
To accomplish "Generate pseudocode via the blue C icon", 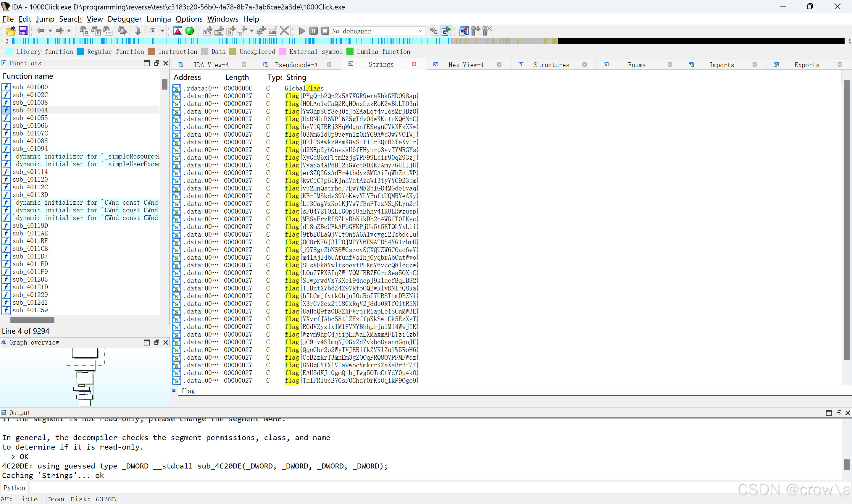I will [446, 31].
